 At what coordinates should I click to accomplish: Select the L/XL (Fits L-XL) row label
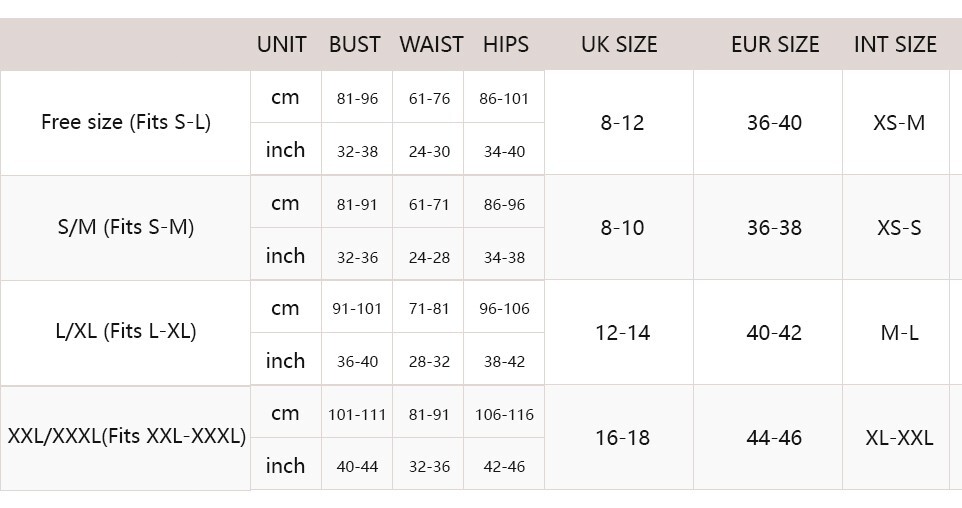click(x=126, y=331)
